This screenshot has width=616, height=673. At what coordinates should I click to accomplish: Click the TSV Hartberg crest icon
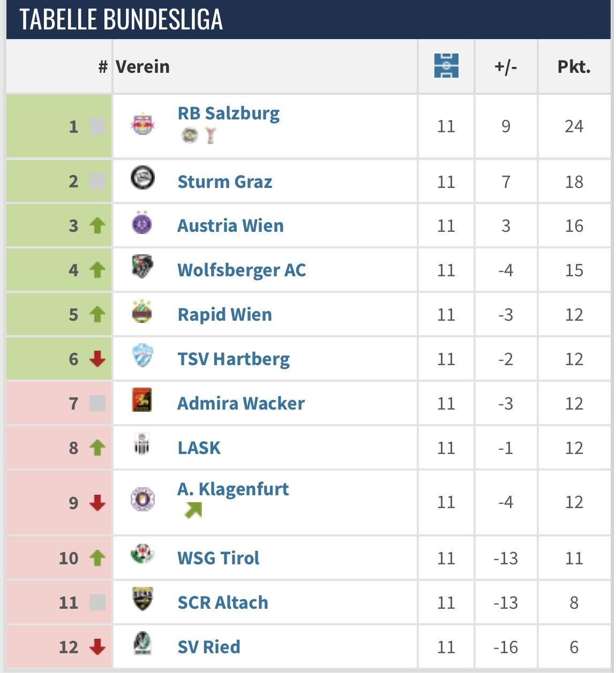tap(142, 356)
